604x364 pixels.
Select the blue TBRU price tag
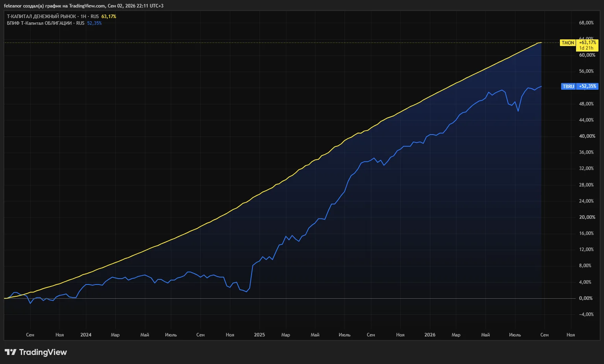pos(568,86)
